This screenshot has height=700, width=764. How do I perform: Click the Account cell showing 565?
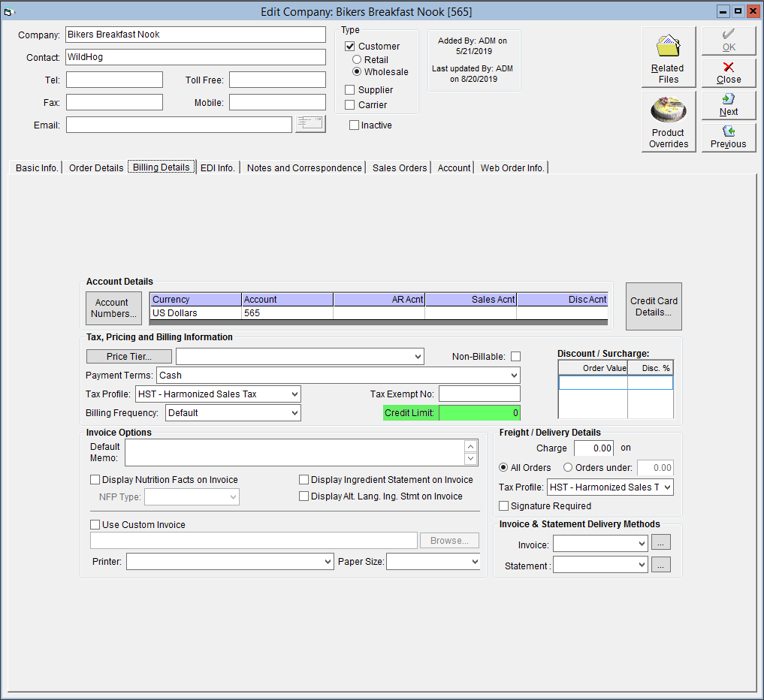click(x=287, y=313)
